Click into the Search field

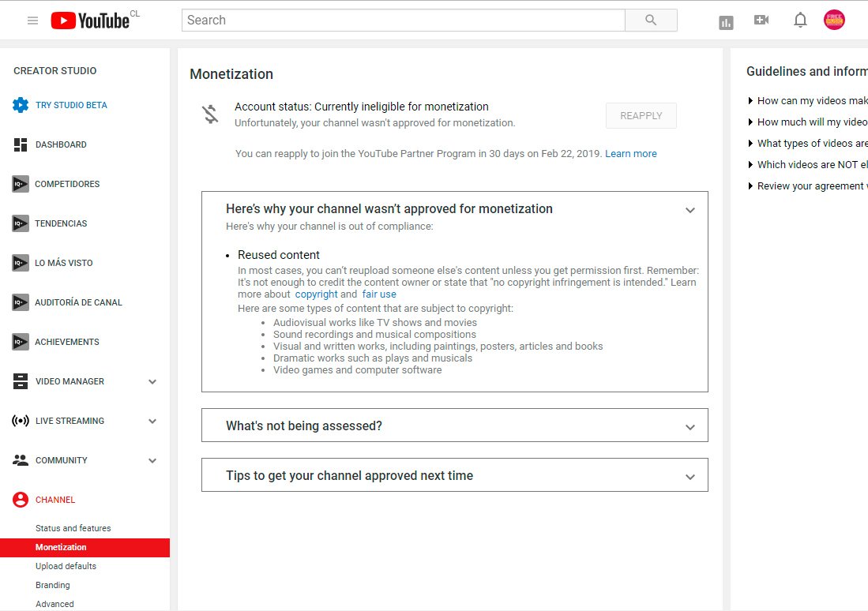[404, 21]
